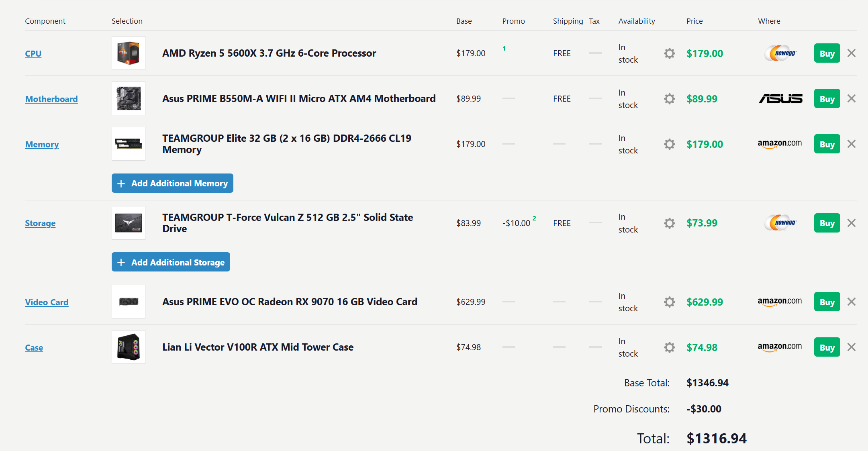Image resolution: width=868 pixels, height=451 pixels.
Task: Click the Ryzen processor thumbnail image
Action: coord(129,53)
